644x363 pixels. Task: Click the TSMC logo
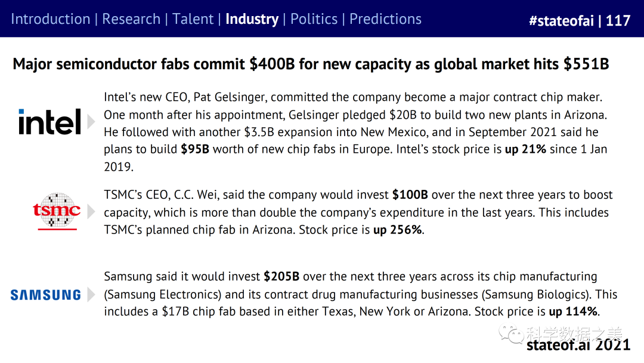point(57,211)
